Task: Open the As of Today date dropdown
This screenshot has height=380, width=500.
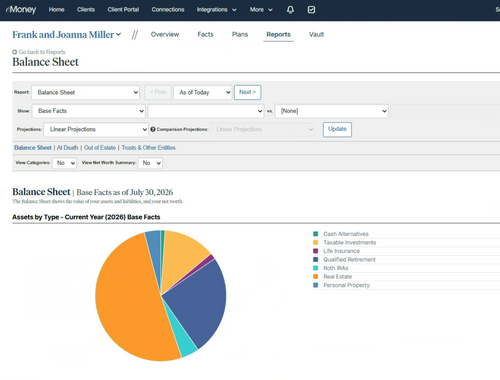Action: (203, 92)
